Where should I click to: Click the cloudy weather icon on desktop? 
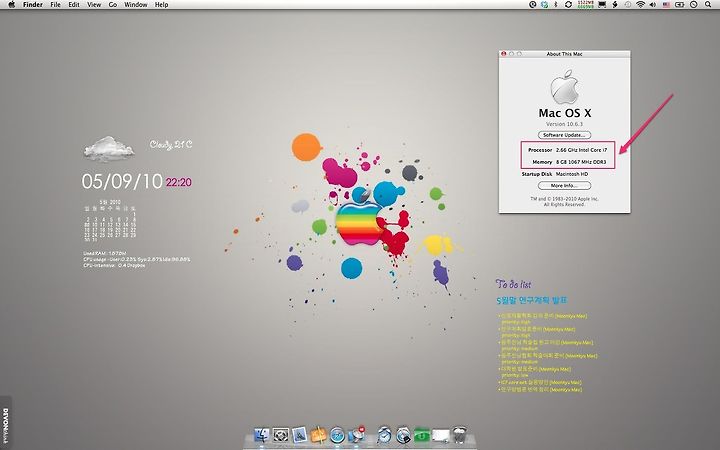109,148
